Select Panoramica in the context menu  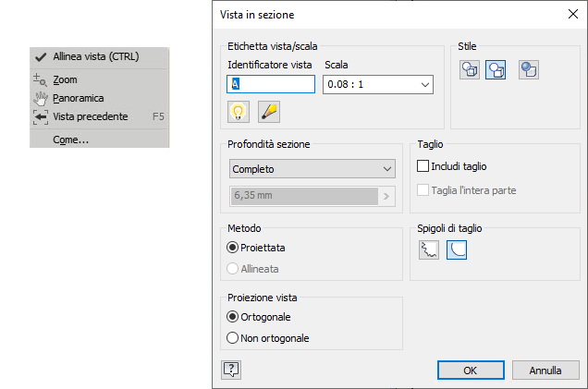pyautogui.click(x=78, y=98)
